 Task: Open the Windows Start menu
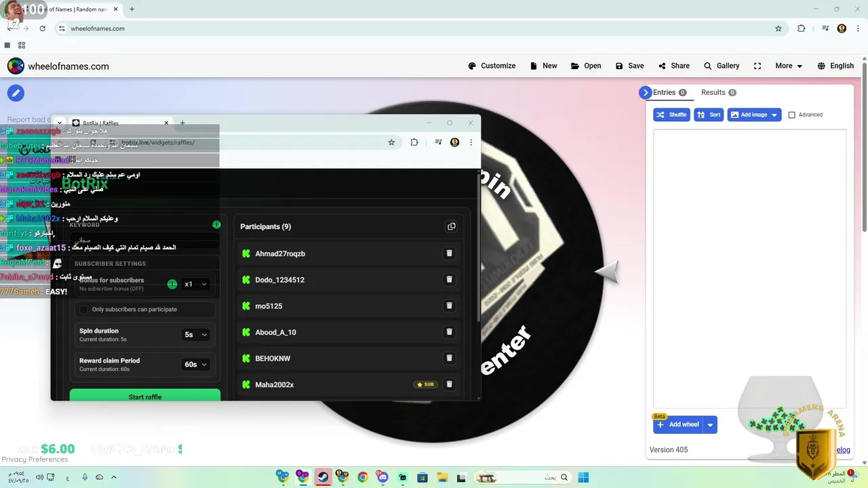pyautogui.click(x=583, y=477)
